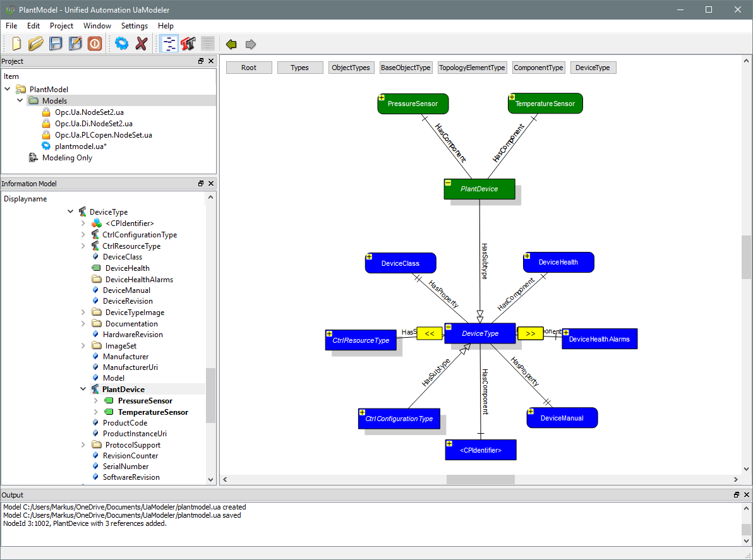The width and height of the screenshot is (753, 560).
Task: Click the Open Project folder icon
Action: point(36,44)
